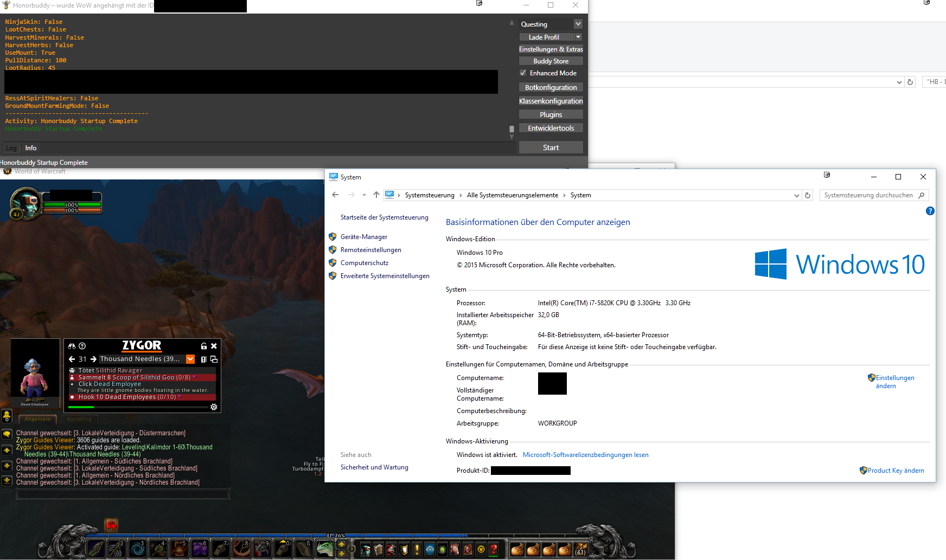946x560 pixels.
Task: Open the character info micro button
Action: [366, 550]
